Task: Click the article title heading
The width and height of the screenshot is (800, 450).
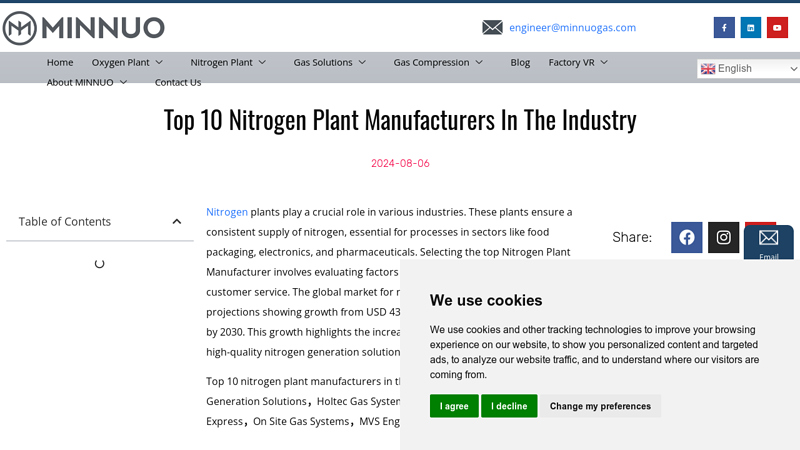Action: click(x=400, y=120)
